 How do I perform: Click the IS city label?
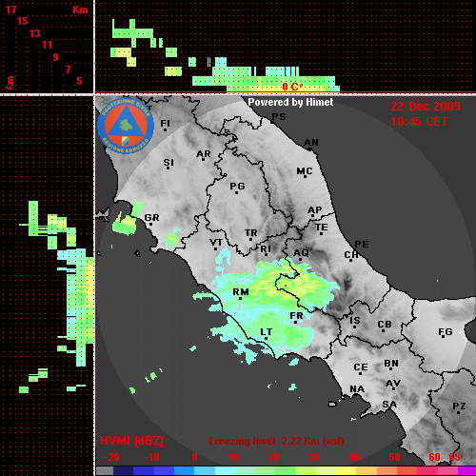click(355, 321)
